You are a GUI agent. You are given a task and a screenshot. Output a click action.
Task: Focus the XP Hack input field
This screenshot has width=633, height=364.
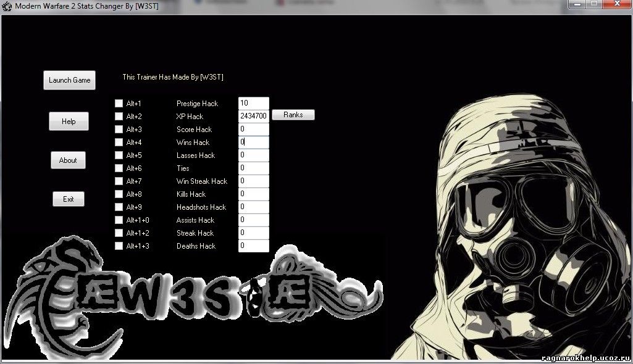tap(253, 117)
